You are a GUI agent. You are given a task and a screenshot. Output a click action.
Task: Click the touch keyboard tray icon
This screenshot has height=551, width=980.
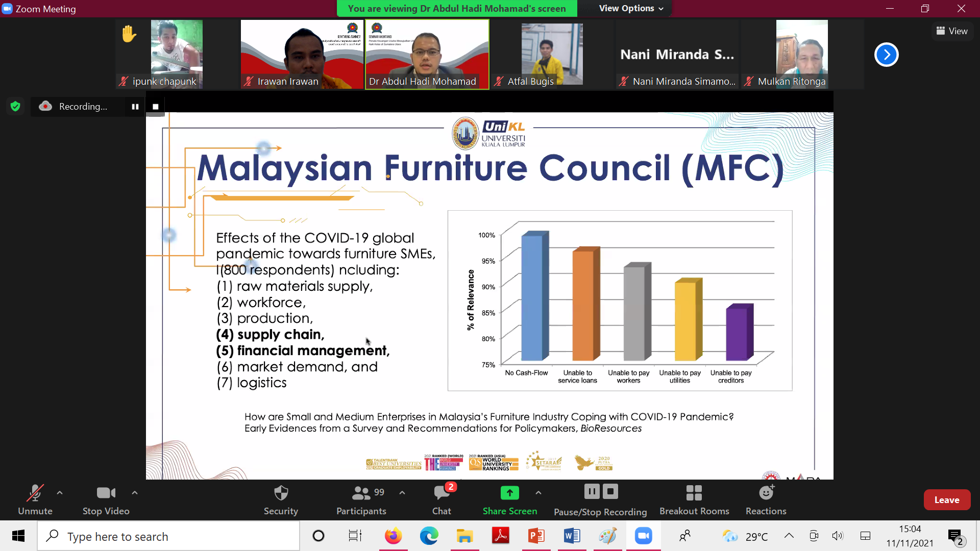tap(865, 536)
